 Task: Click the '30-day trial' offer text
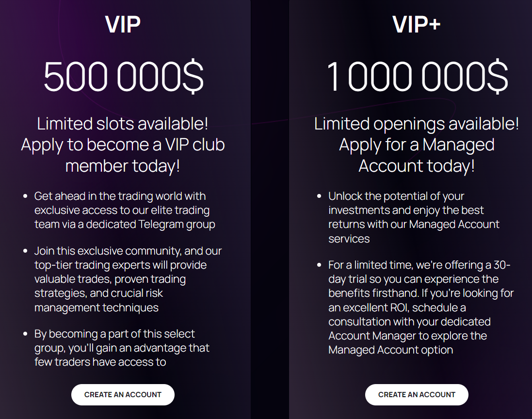[419, 272]
